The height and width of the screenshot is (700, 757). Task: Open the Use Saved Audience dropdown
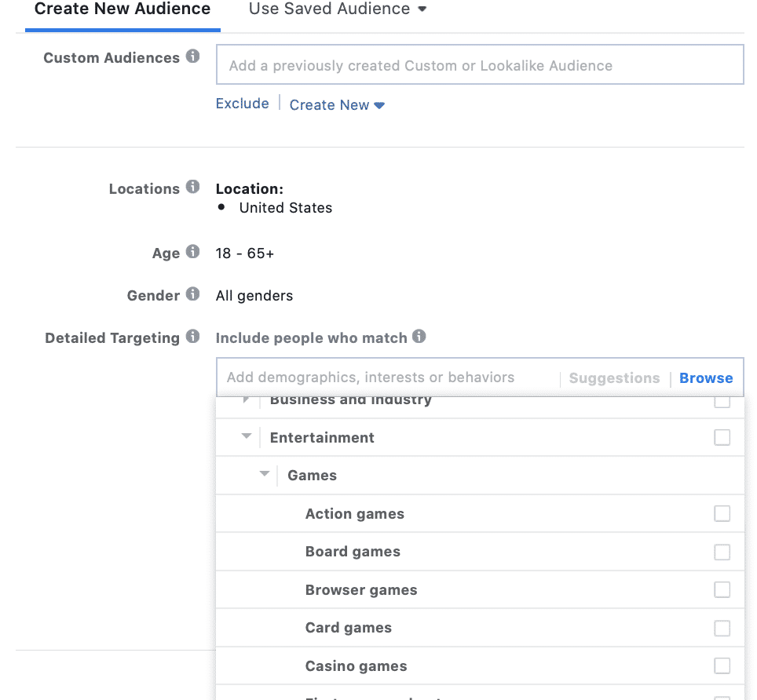338,9
